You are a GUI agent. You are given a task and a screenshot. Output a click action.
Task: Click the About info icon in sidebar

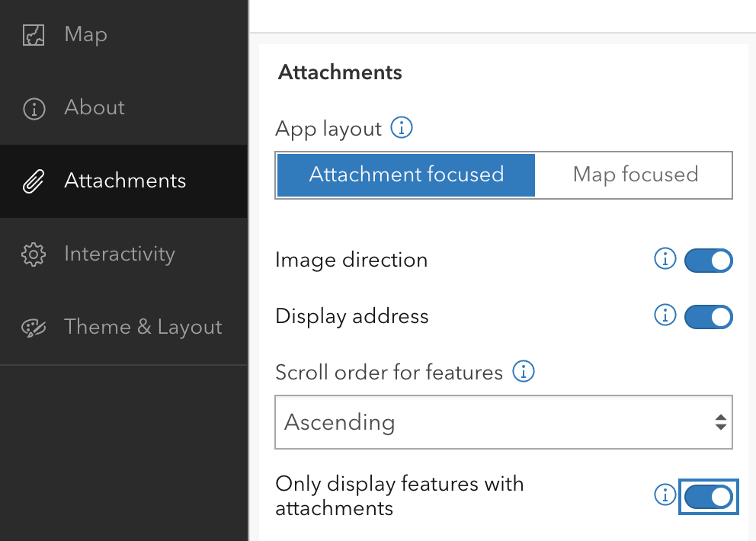coord(34,107)
